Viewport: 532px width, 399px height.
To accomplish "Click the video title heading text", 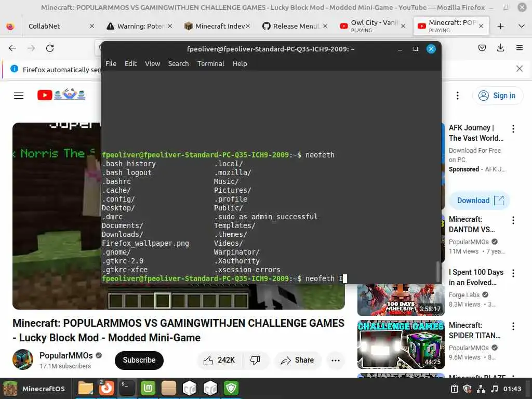I will pos(179,330).
